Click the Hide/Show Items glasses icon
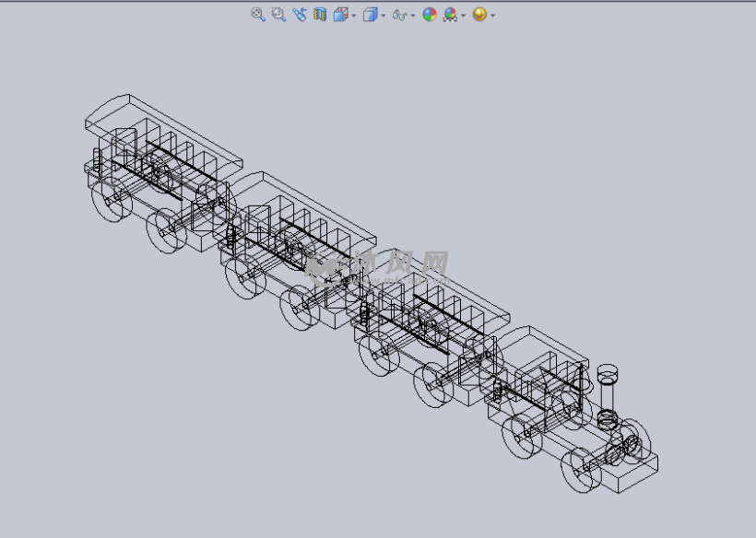Image resolution: width=756 pixels, height=538 pixels. point(400,15)
